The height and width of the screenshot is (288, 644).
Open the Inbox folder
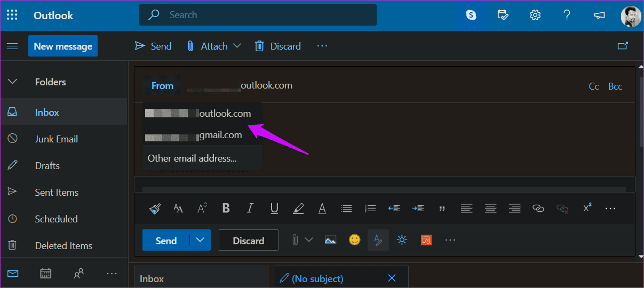[64, 113]
